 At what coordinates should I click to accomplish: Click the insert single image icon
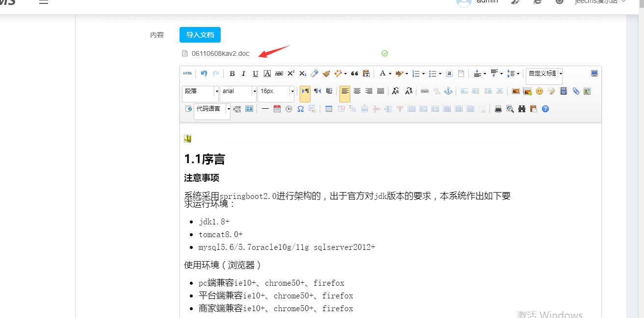pos(516,91)
